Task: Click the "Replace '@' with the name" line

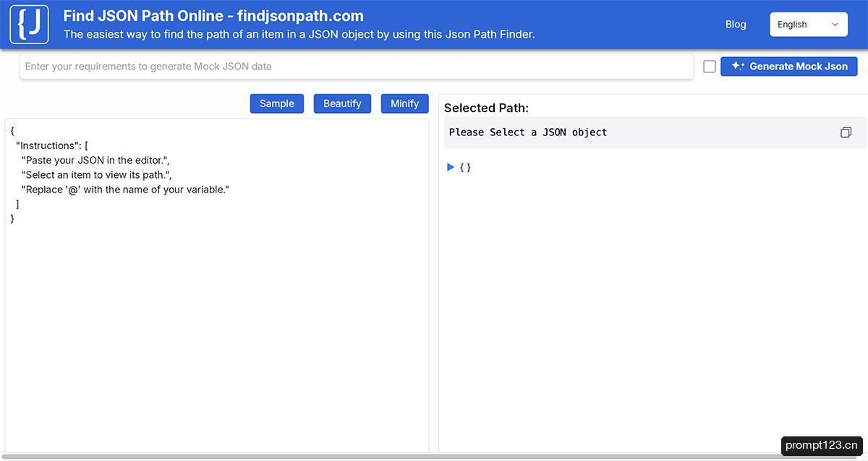Action: click(x=125, y=190)
